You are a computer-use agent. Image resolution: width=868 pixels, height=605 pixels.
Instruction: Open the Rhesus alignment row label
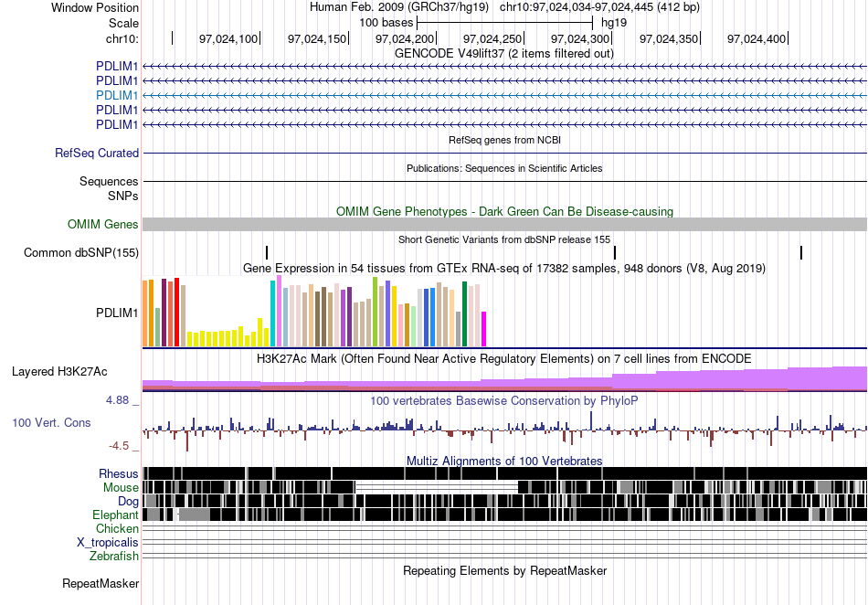click(119, 473)
